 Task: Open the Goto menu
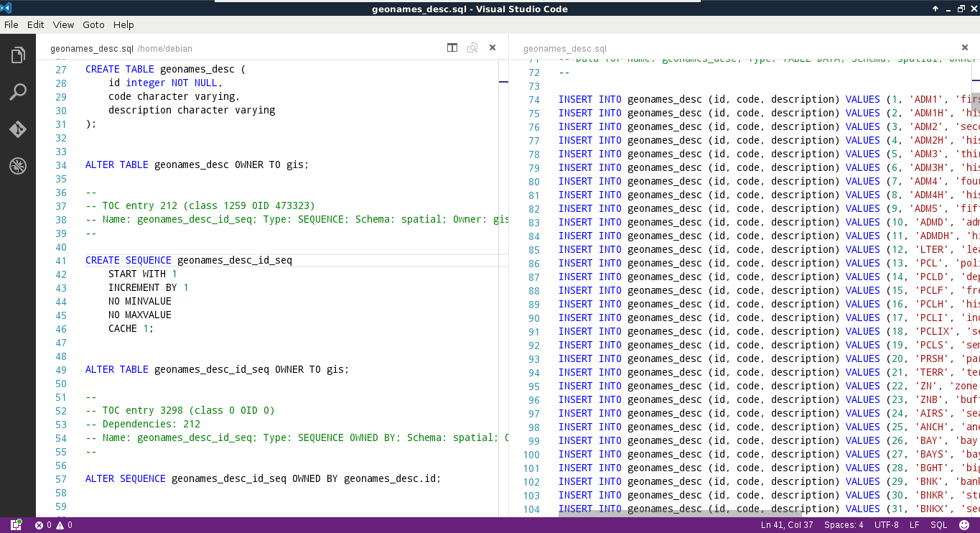tap(93, 24)
